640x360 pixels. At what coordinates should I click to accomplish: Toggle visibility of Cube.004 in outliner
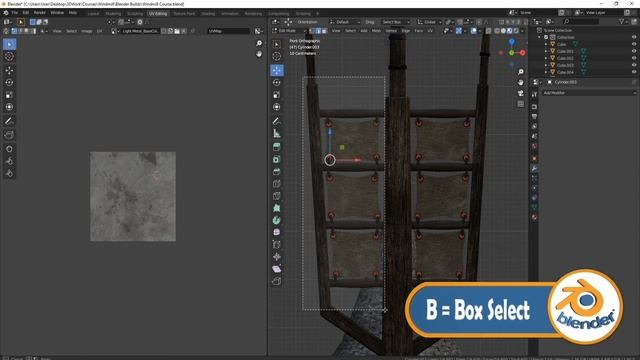[634, 72]
